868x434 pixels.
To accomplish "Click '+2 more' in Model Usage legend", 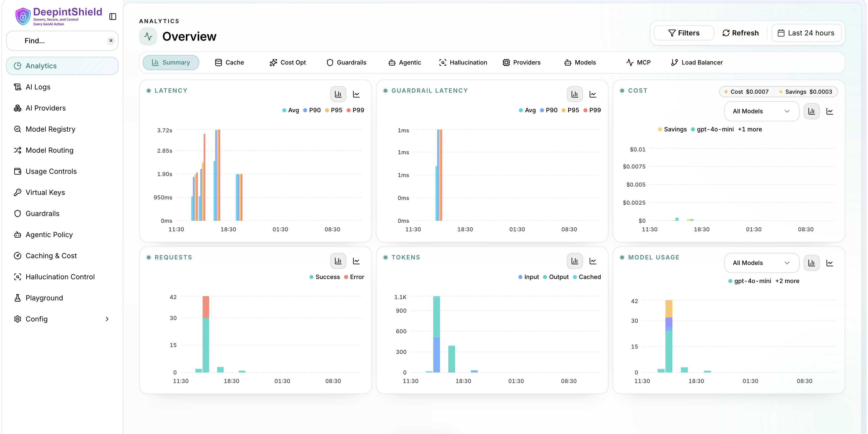I will point(787,281).
